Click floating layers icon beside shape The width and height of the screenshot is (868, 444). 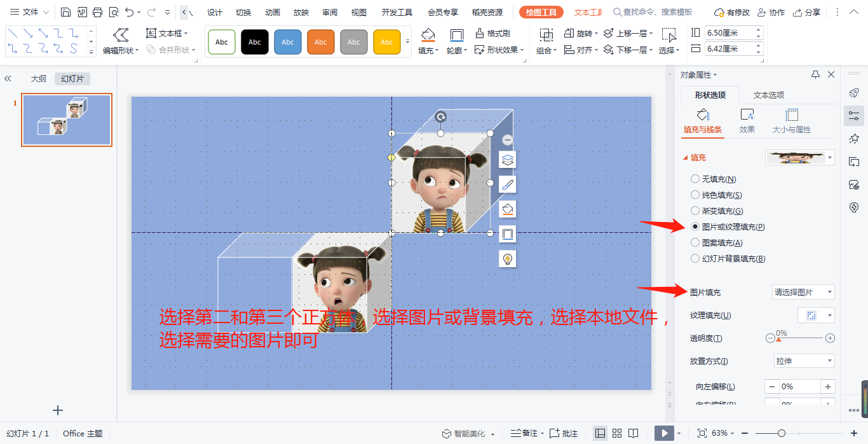point(507,160)
